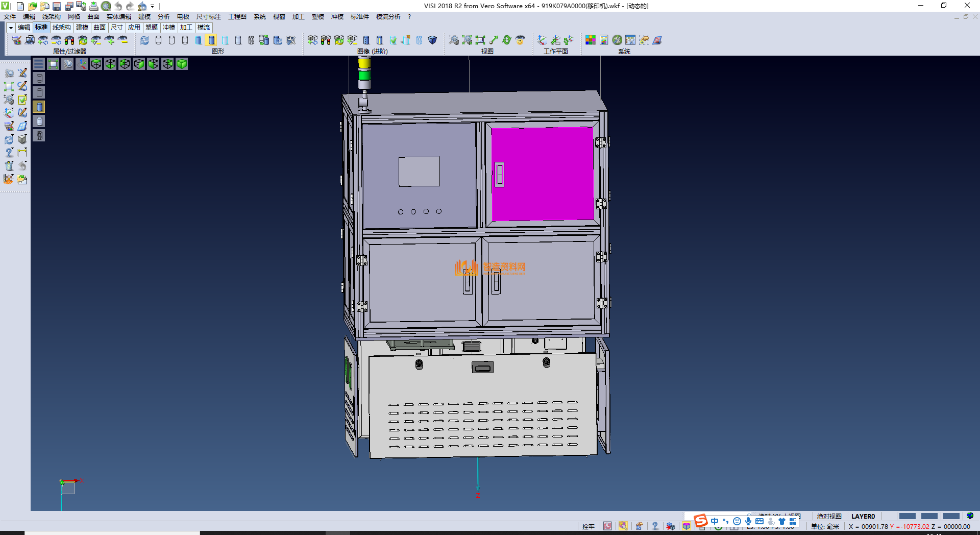Switch to the 建模 toolbar tab

click(82, 28)
